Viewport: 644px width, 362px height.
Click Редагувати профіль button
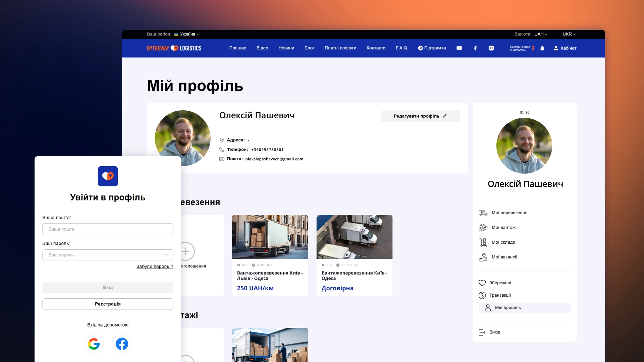click(420, 116)
